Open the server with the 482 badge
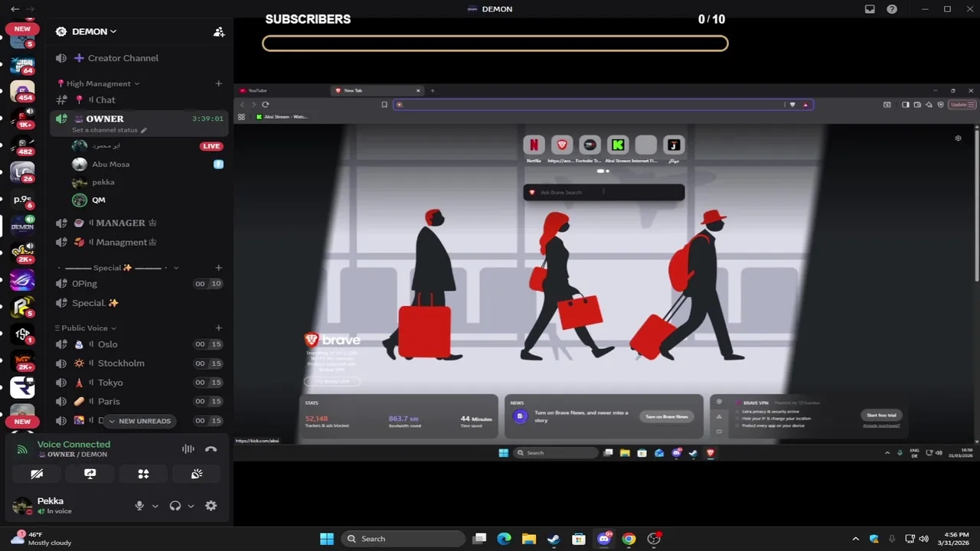This screenshot has height=551, width=980. [x=22, y=145]
